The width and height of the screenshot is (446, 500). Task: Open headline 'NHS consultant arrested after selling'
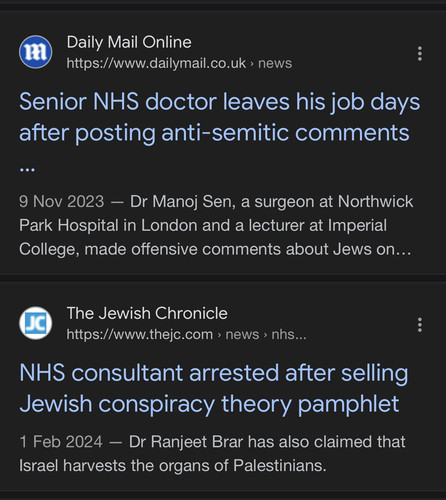click(x=214, y=373)
